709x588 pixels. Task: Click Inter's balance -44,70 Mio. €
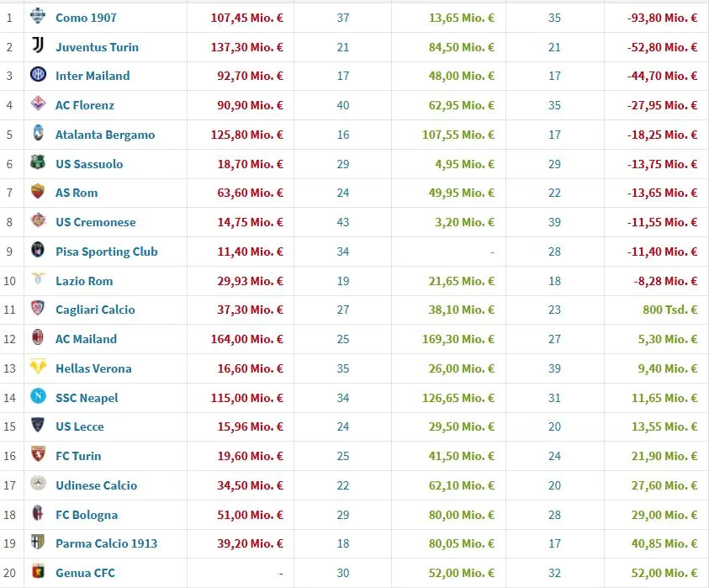coord(662,76)
